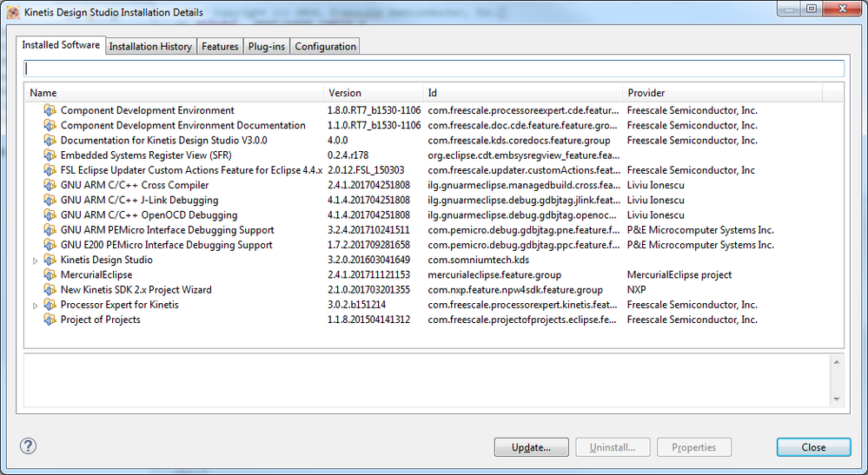
Task: Sort by the Provider column header
Action: [x=722, y=93]
